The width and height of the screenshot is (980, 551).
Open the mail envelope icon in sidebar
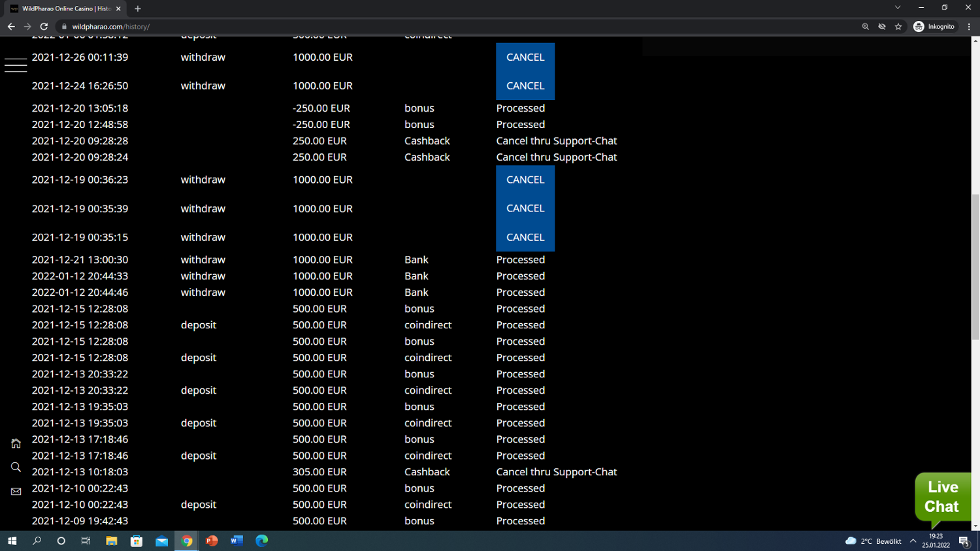click(x=15, y=491)
